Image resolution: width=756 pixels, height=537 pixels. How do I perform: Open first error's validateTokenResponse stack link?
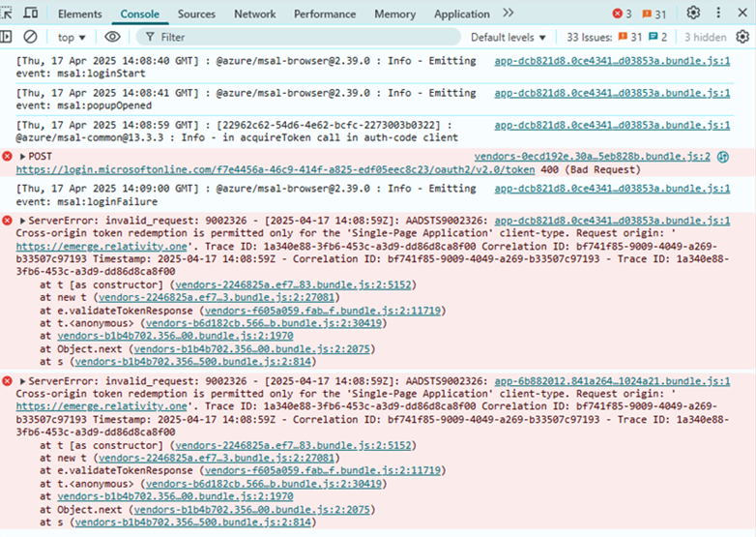(x=323, y=311)
